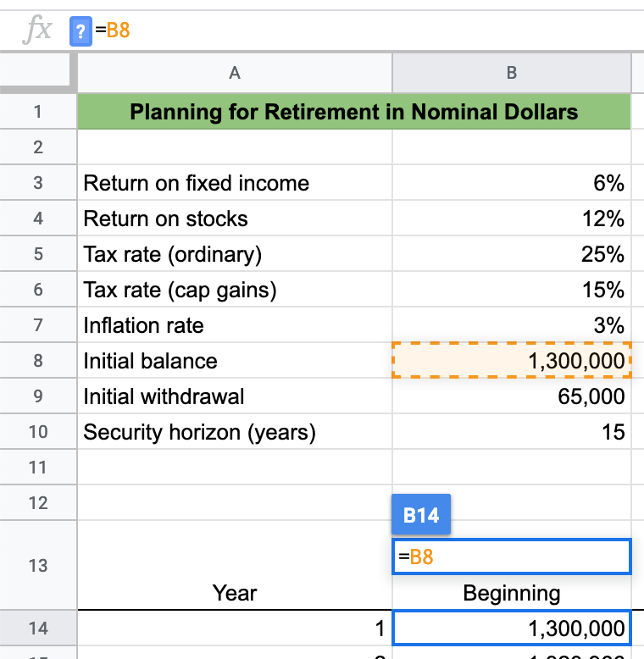Select row 13 header
Screen dimensions: 644x659
[38, 565]
